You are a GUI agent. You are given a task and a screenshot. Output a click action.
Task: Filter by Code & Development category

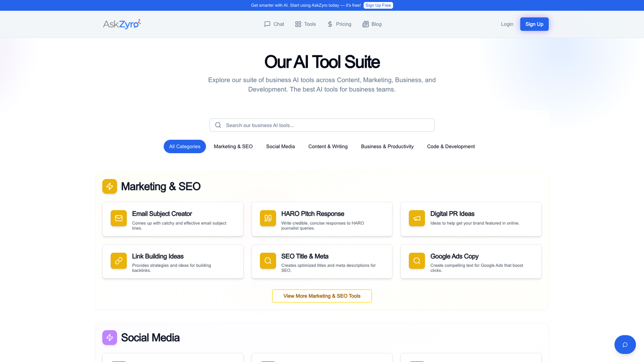[451, 146]
